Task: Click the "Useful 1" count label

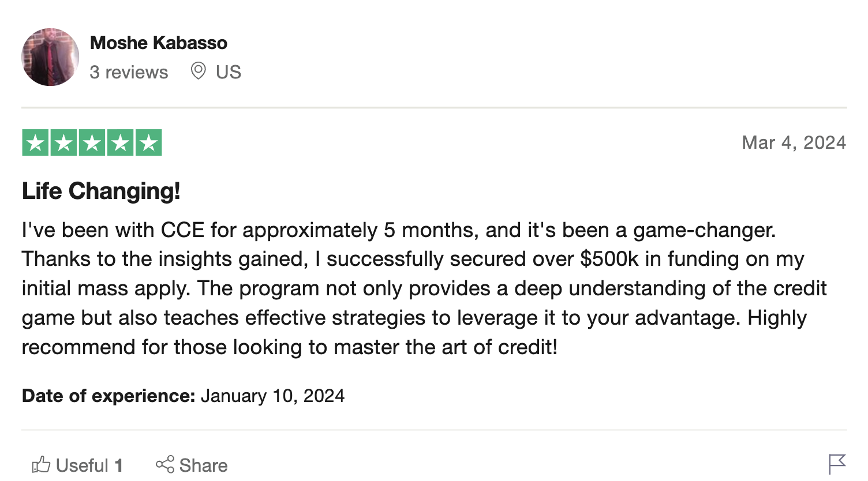Action: [89, 465]
